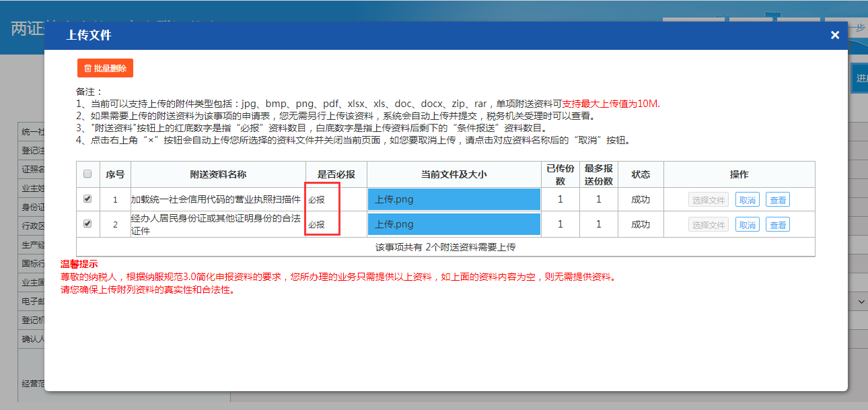Uncheck the 营业执照扫描件 row checkbox
The height and width of the screenshot is (410, 868).
87,199
